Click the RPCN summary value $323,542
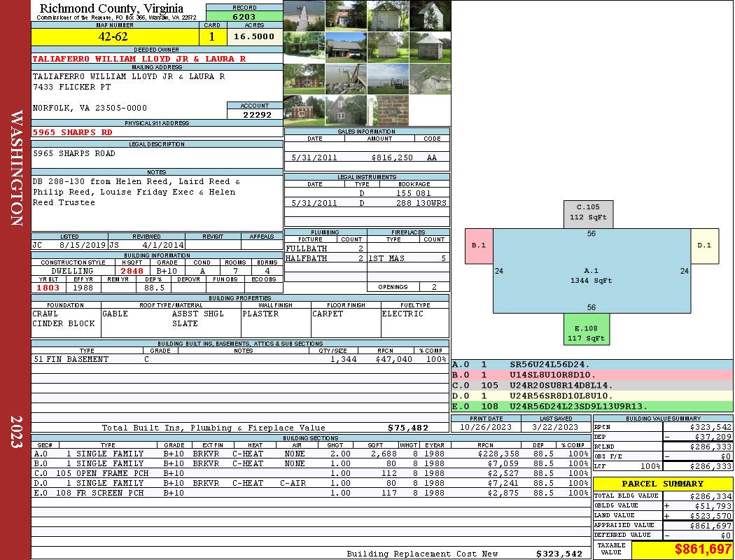This screenshot has height=560, width=735. coord(710,427)
